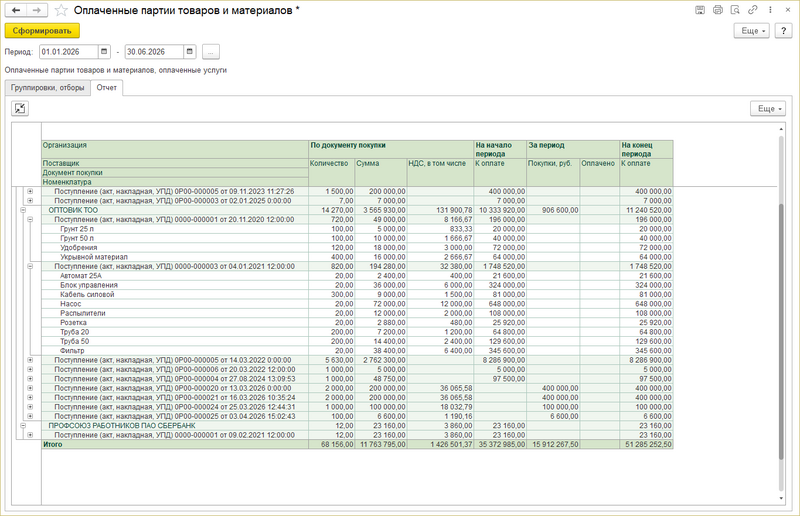Click the Организация column header
Viewport: 800px width, 516px height.
point(175,149)
